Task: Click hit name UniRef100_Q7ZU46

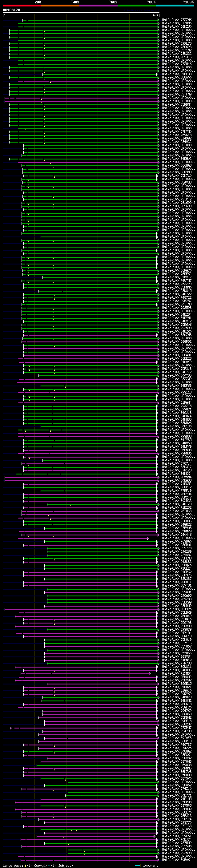Action: coord(177,64)
